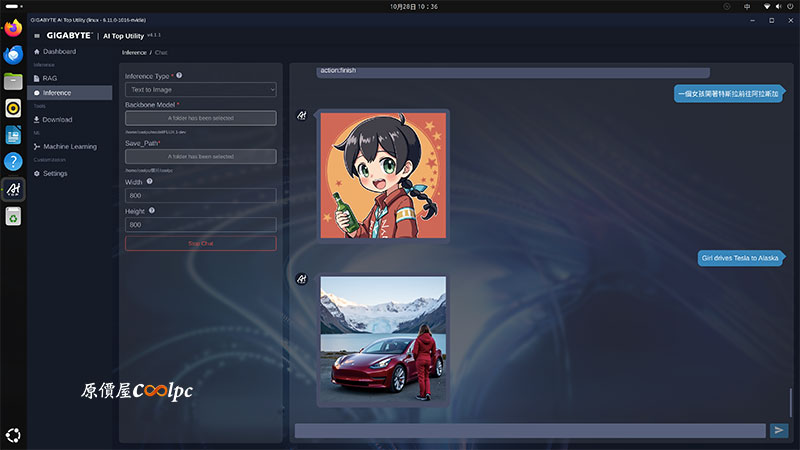This screenshot has width=800, height=450.
Task: Click the Show Applications icon in the dock
Action: (x=13, y=435)
